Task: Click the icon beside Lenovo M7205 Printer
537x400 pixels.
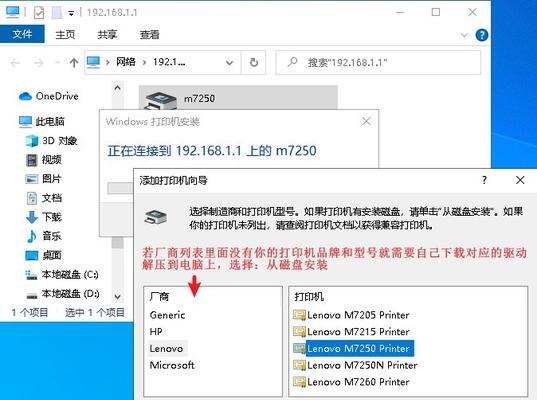Action: pyautogui.click(x=299, y=315)
